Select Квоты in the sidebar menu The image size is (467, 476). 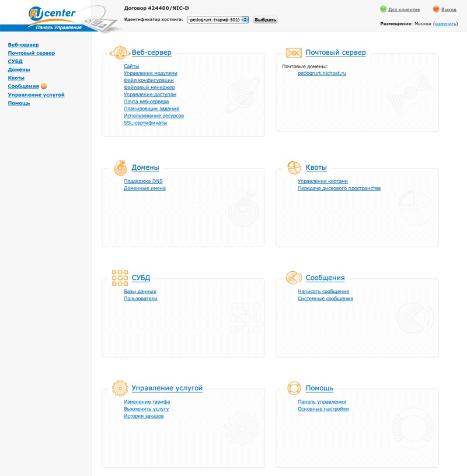[16, 78]
